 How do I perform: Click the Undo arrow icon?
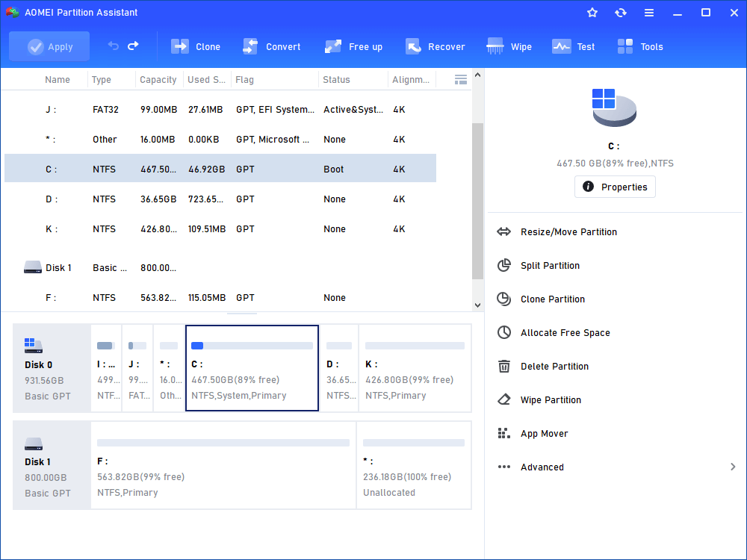coord(113,46)
